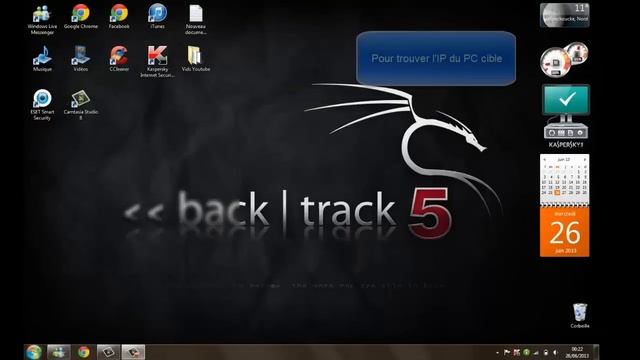Open Windows Live Messenger desktop shortcut
Viewport: 640px width, 360px height.
pos(42,20)
